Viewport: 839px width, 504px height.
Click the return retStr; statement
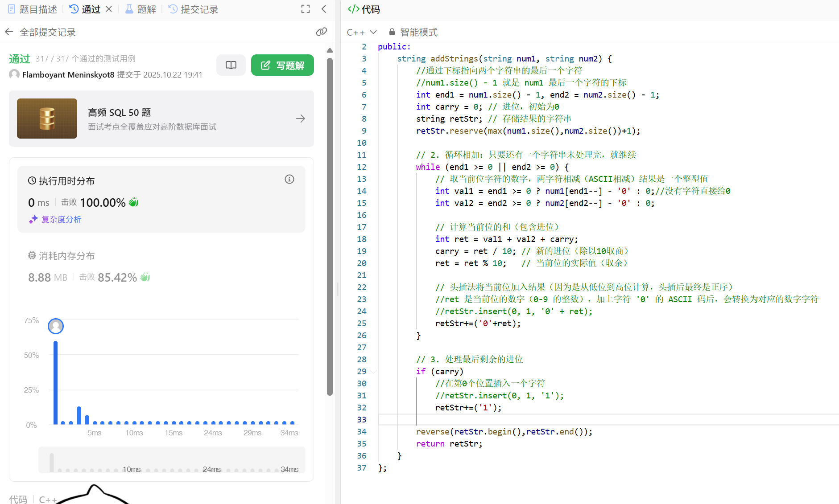(449, 443)
